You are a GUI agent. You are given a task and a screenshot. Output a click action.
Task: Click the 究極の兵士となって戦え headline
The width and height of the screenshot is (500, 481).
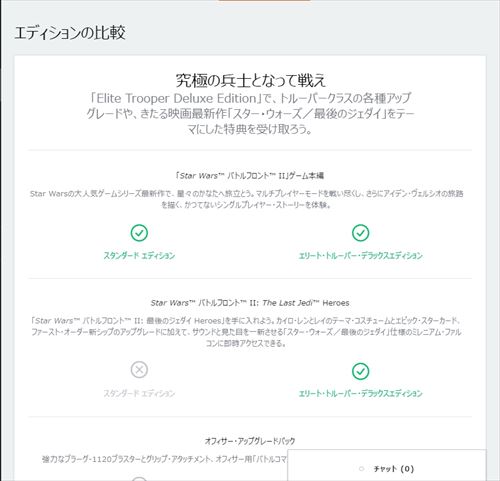[250, 80]
